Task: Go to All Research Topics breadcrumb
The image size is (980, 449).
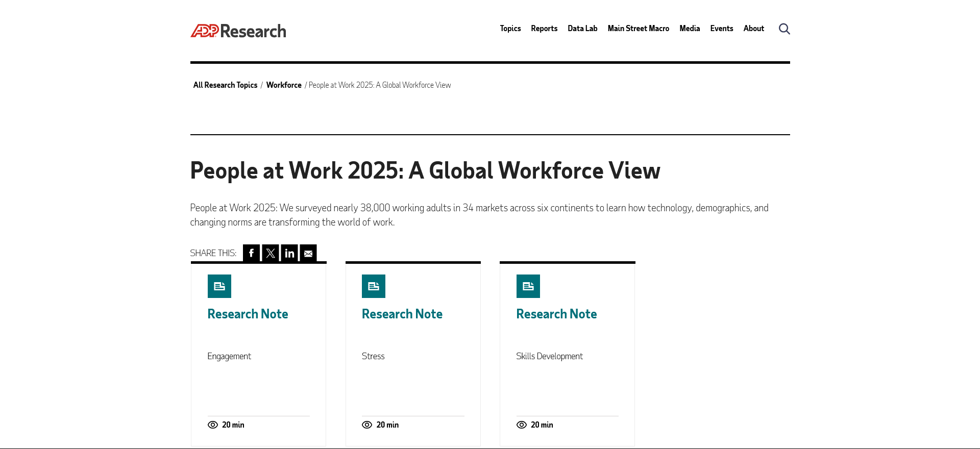Action: click(225, 85)
